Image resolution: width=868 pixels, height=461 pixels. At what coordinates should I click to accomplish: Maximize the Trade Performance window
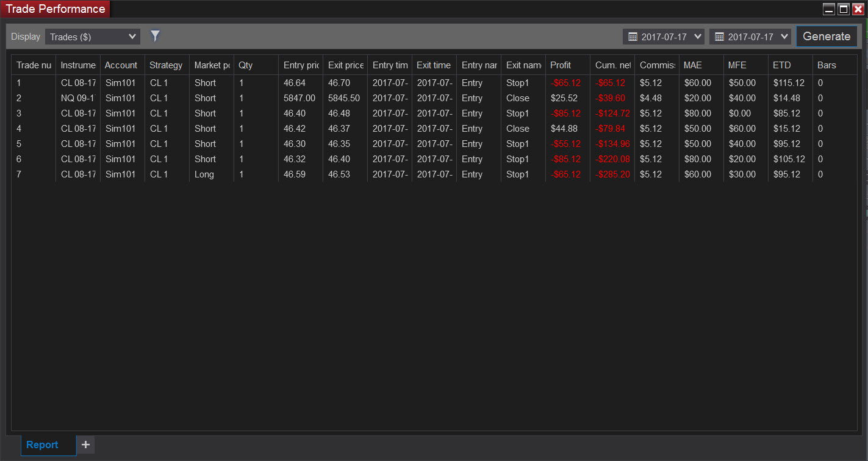point(844,9)
